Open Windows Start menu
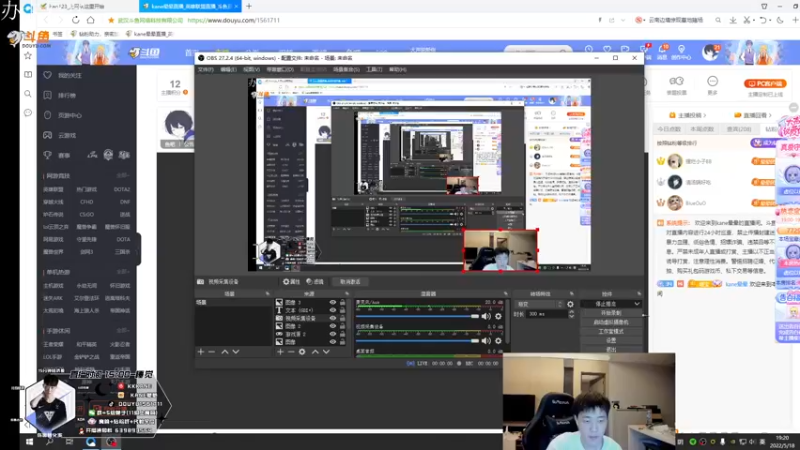This screenshot has width=800, height=450. pyautogui.click(x=29, y=442)
